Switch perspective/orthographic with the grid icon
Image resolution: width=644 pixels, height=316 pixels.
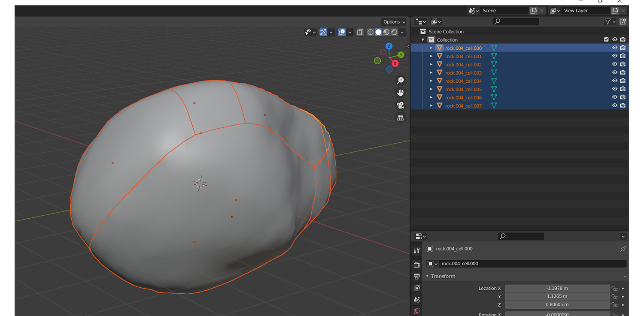400,117
